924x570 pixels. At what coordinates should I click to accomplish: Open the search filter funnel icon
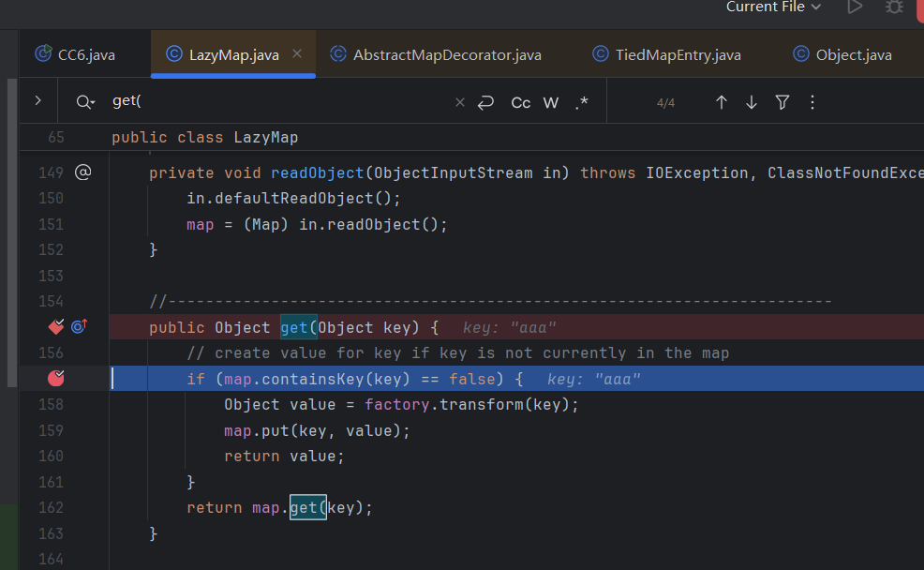(782, 102)
